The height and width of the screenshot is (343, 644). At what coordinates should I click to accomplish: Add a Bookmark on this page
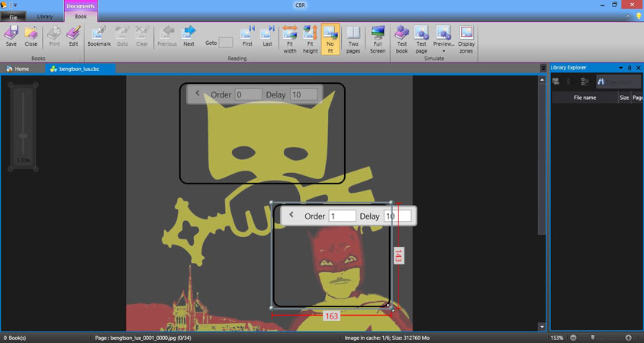[99, 36]
